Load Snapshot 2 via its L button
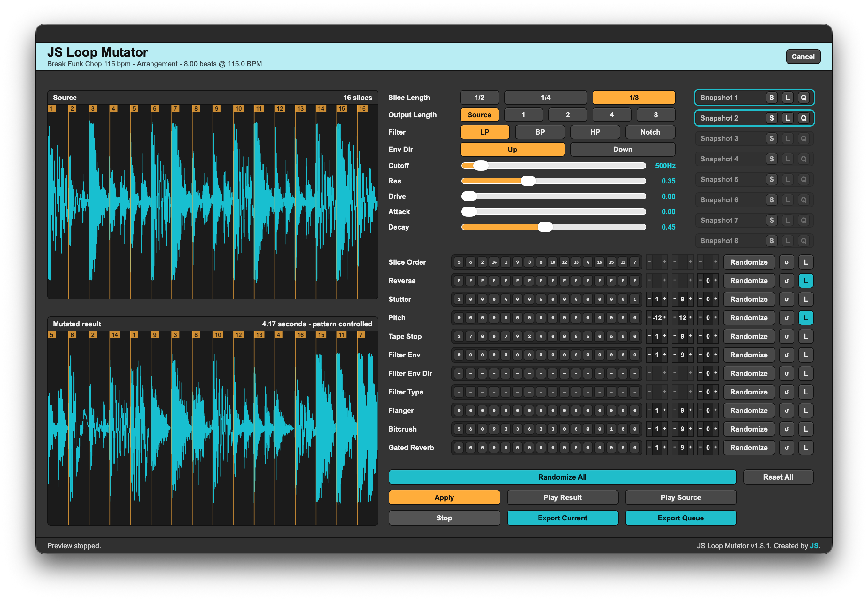 coord(787,118)
